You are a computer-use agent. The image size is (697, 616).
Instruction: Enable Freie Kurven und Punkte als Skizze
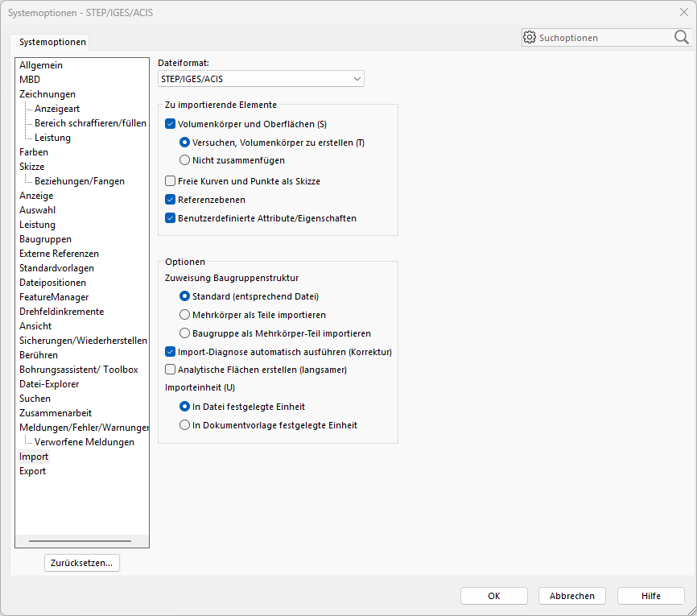tap(169, 180)
